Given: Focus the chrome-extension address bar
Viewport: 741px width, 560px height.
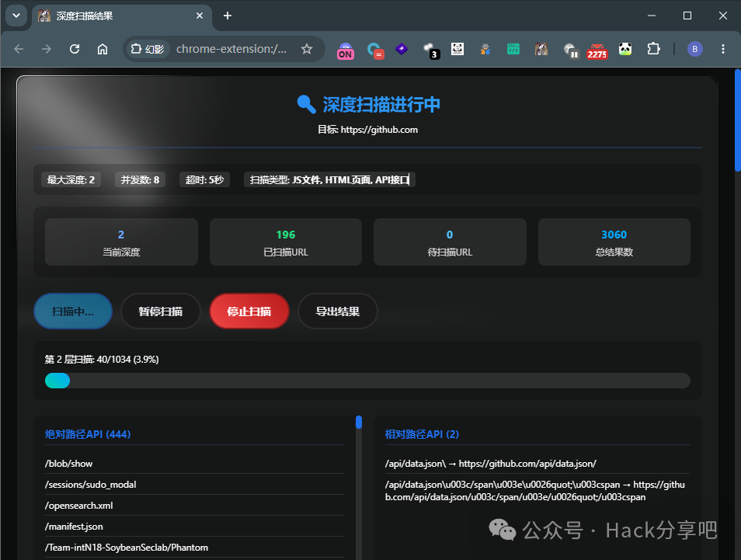Looking at the screenshot, I should click(x=231, y=49).
